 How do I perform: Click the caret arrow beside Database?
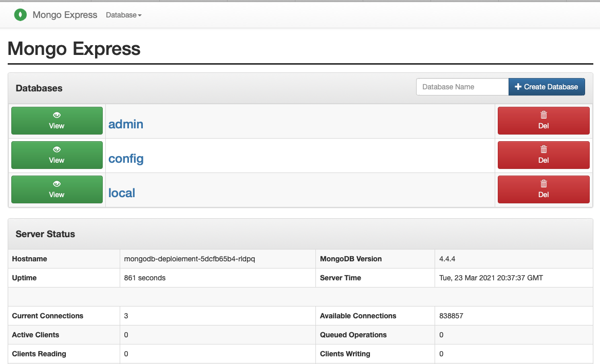tap(140, 15)
